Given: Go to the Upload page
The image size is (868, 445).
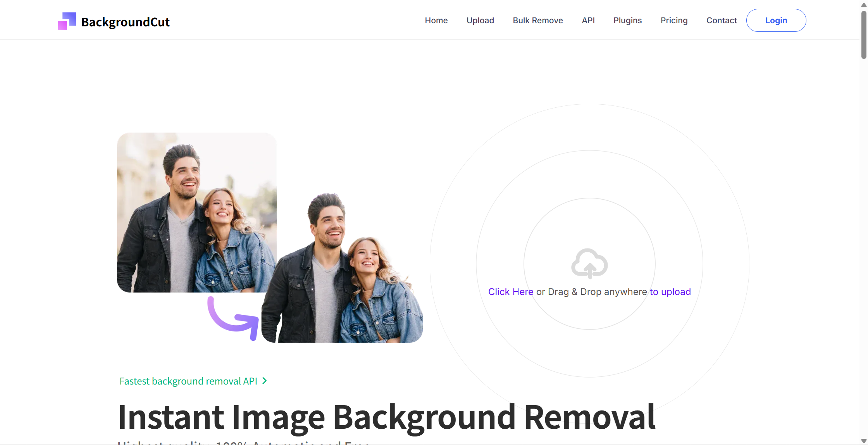Looking at the screenshot, I should pos(480,21).
